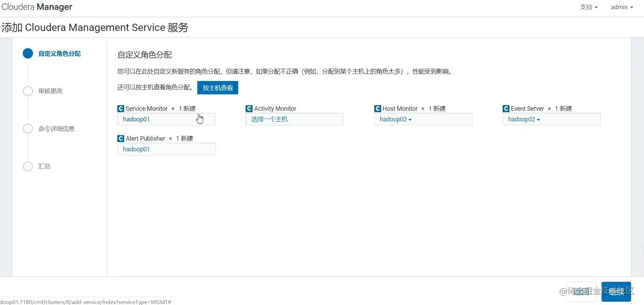Click the Host Monitor role label
Viewport: 644px width, 305px height.
(400, 109)
